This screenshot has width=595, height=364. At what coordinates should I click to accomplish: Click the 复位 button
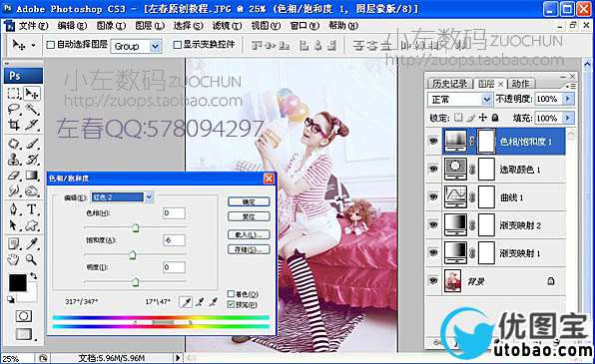249,216
